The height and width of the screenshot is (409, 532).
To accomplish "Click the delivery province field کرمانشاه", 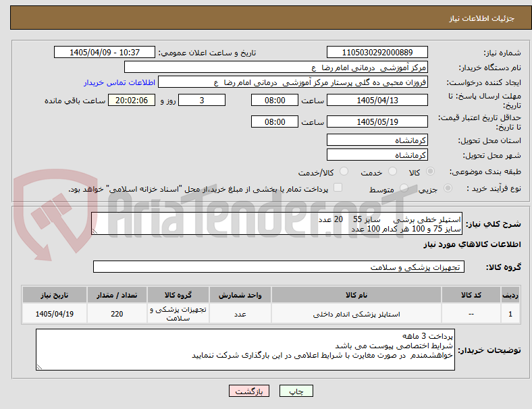I will tap(377, 140).
